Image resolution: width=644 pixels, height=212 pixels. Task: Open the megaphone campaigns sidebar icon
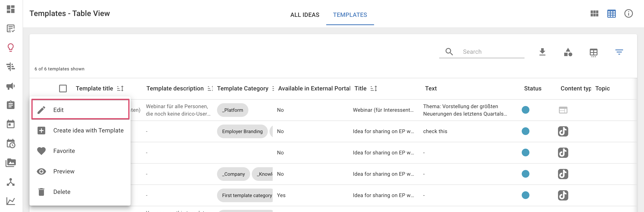point(10,86)
